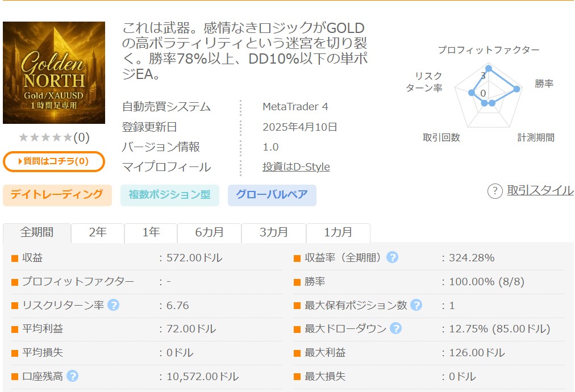Switch to the 6カ月 tab
The width and height of the screenshot is (575, 392).
point(210,232)
